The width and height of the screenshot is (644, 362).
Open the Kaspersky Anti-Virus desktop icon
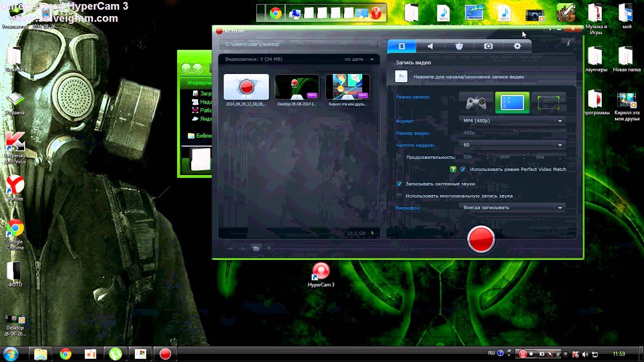[15, 148]
